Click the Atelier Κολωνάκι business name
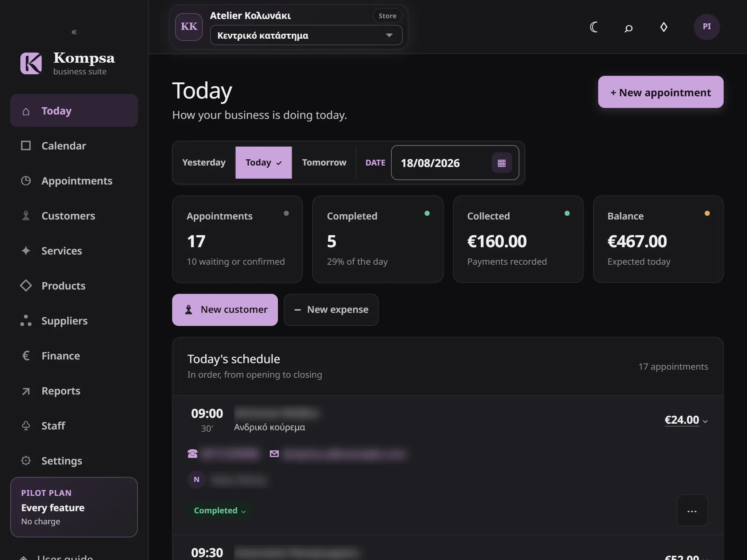This screenshot has height=560, width=747. point(250,16)
